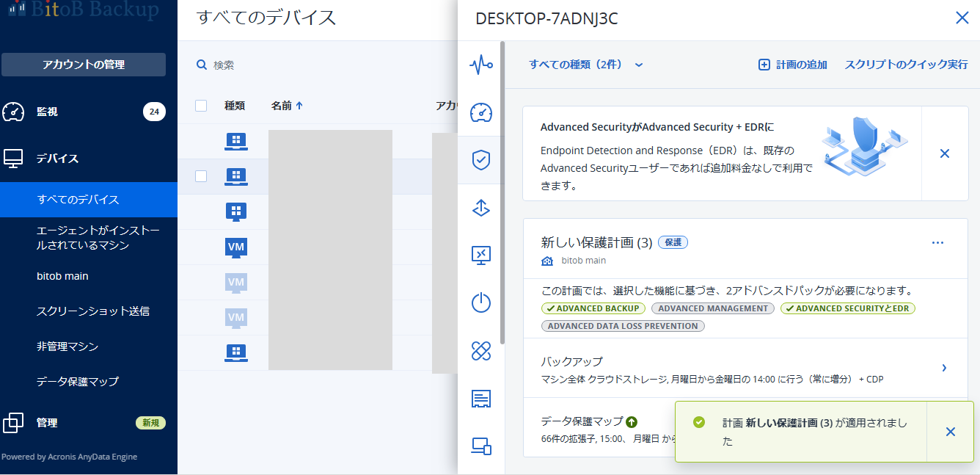The image size is (980, 475).
Task: Click the search magnifier icon
Action: click(x=202, y=65)
